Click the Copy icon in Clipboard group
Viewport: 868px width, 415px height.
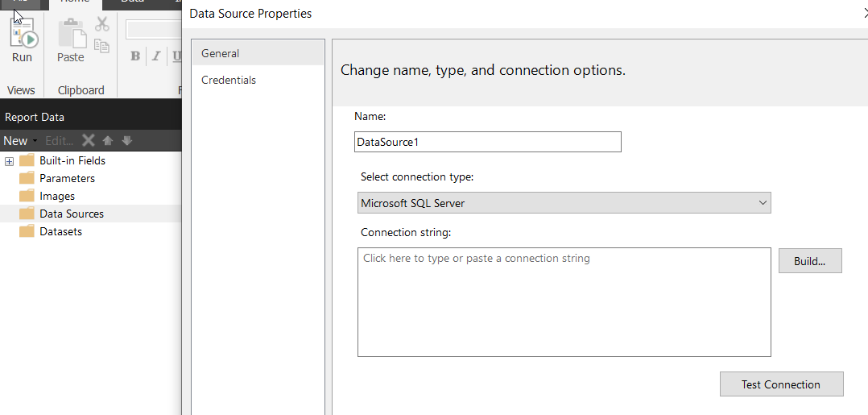pyautogui.click(x=101, y=45)
